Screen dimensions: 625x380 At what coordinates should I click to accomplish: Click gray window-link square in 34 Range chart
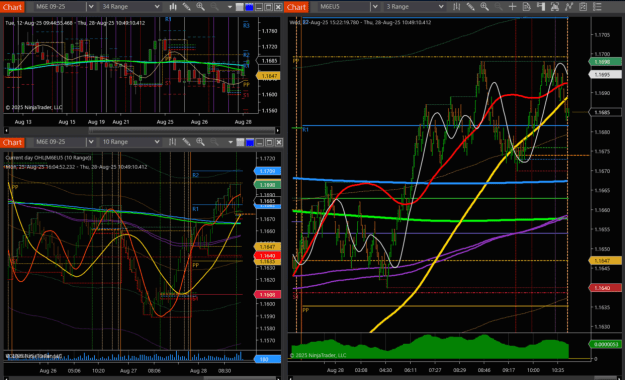pyautogui.click(x=240, y=7)
